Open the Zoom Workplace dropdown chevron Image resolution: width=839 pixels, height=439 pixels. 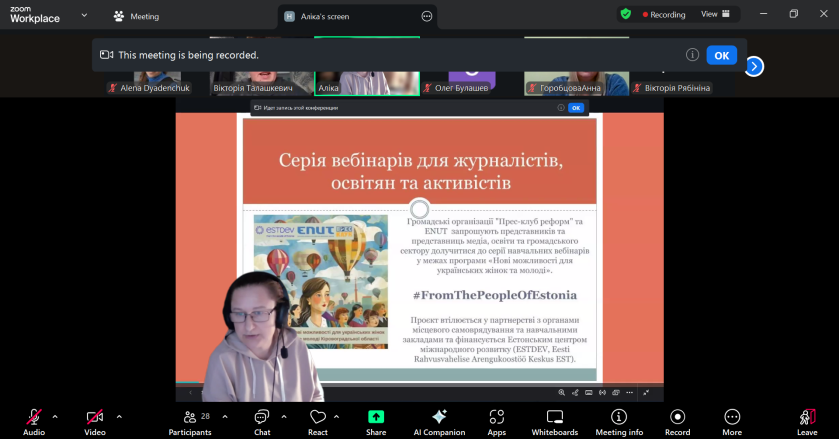[x=84, y=16]
